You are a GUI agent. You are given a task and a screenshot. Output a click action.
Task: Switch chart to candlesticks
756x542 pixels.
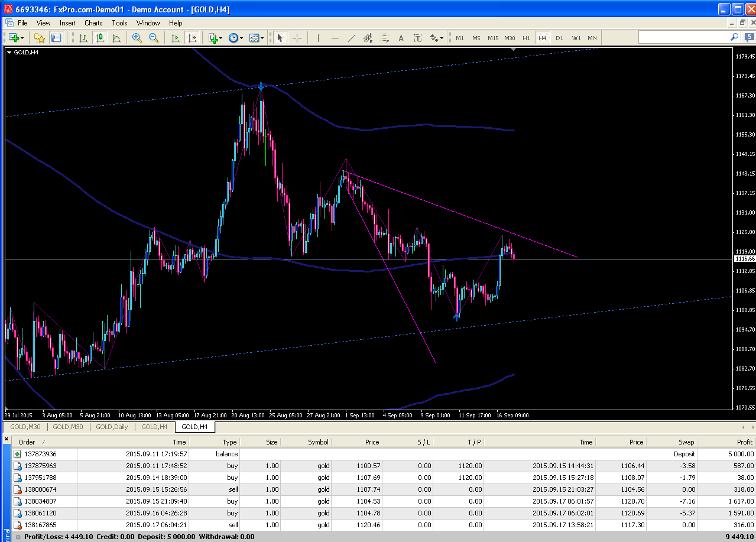tap(100, 38)
